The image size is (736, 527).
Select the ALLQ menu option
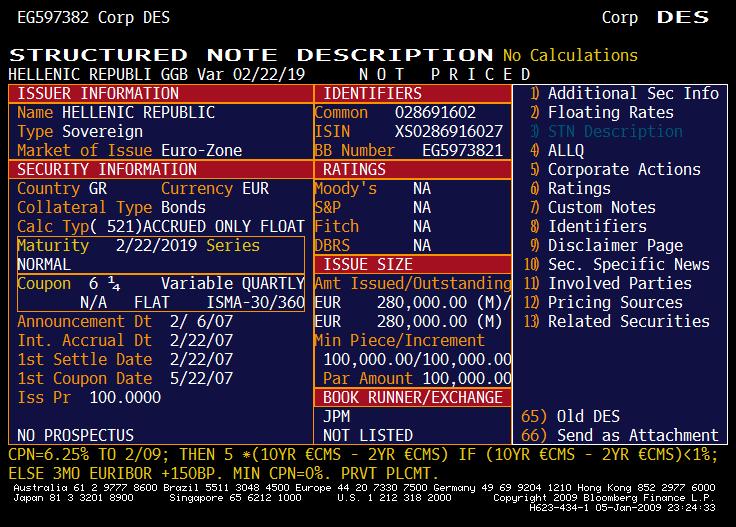(x=557, y=151)
